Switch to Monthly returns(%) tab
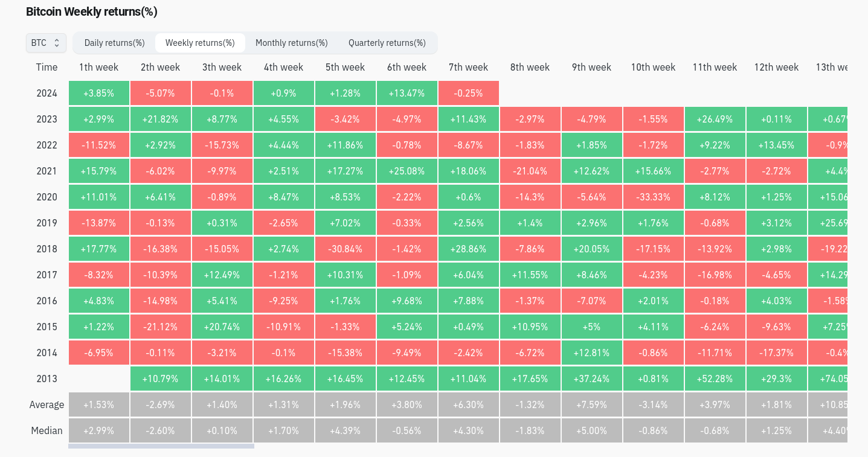 292,43
